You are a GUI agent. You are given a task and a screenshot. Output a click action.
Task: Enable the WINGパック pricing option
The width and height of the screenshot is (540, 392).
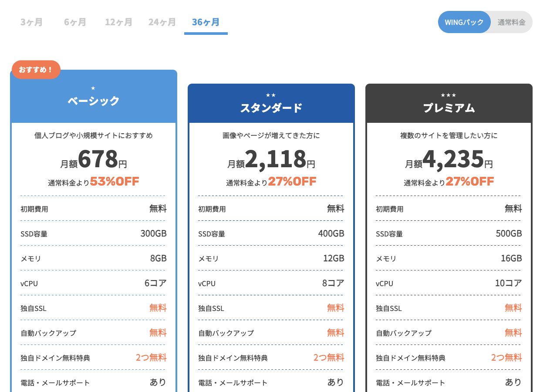click(x=464, y=22)
